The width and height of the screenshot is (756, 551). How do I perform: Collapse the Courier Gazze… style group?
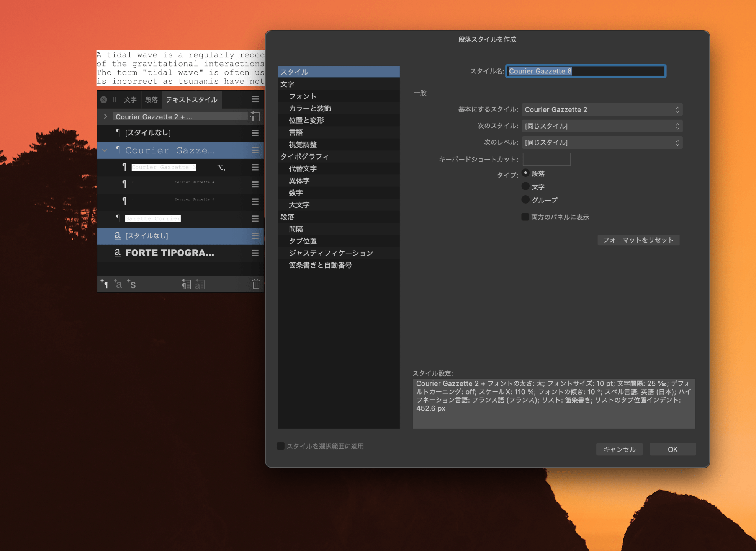tap(105, 150)
